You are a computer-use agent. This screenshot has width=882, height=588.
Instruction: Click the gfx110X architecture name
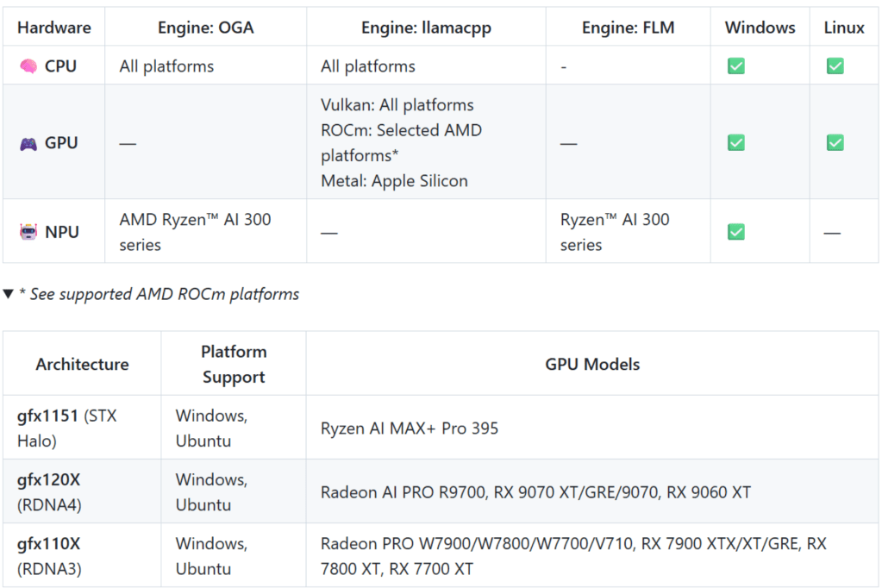[48, 543]
